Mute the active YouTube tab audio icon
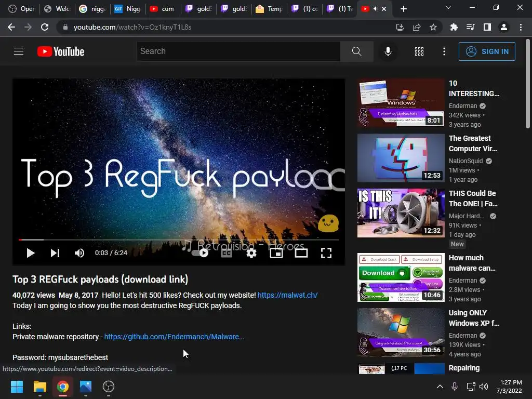This screenshot has height=399, width=532. [x=376, y=9]
